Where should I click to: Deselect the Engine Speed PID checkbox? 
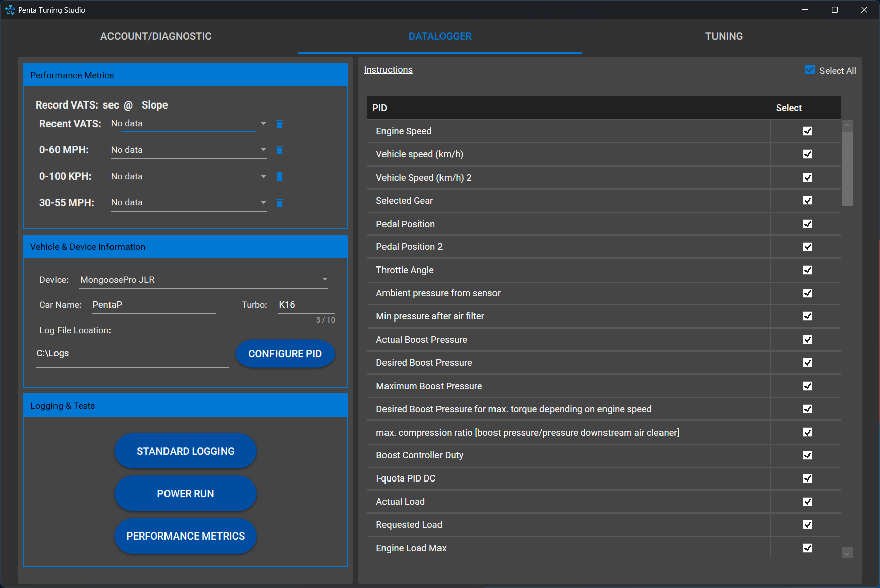807,131
